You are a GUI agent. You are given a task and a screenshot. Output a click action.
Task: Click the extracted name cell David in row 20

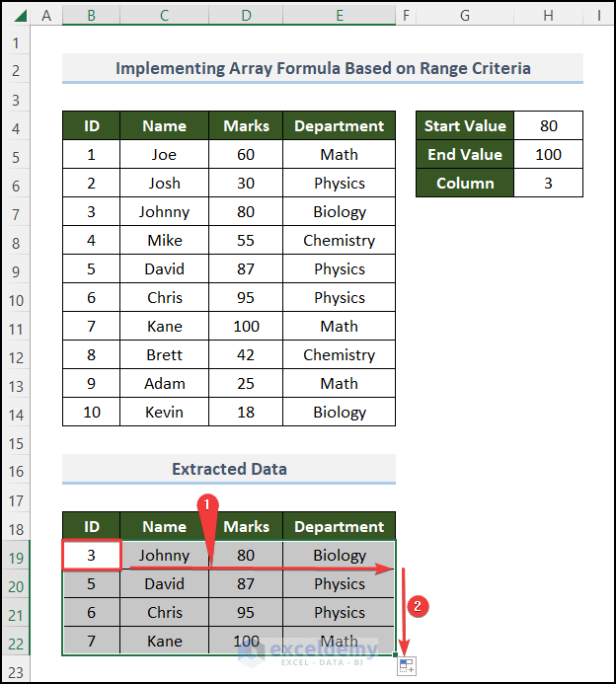click(x=164, y=584)
